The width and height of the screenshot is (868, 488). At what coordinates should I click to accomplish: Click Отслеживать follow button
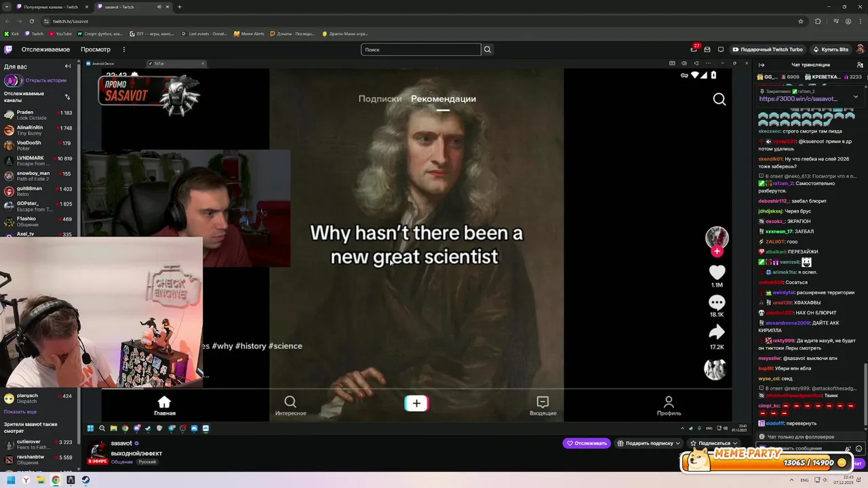[x=587, y=443]
